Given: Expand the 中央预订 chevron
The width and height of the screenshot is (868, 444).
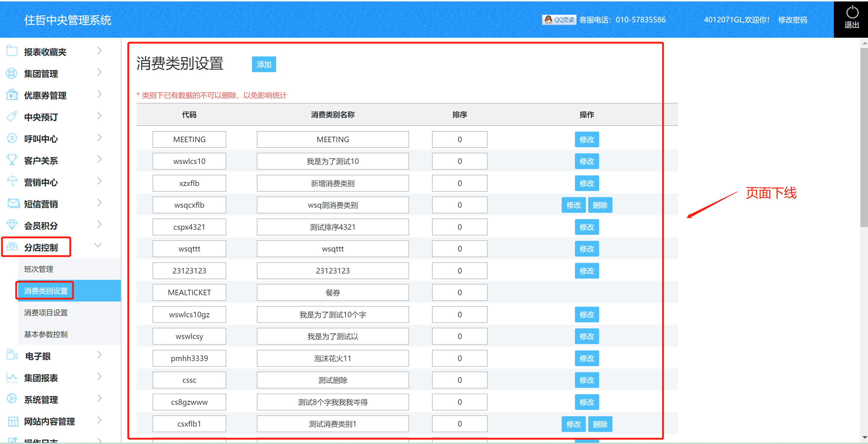Looking at the screenshot, I should coord(99,116).
